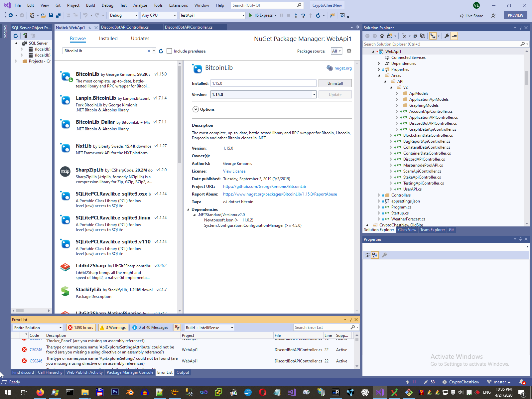Screen dimensions: 532x399
Task: Open the View License link
Action: (x=234, y=171)
